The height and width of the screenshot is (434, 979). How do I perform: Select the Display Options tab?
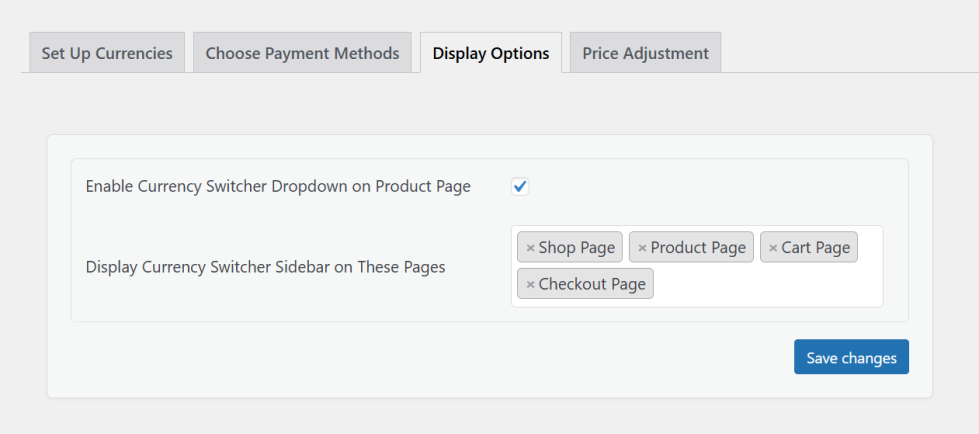491,53
